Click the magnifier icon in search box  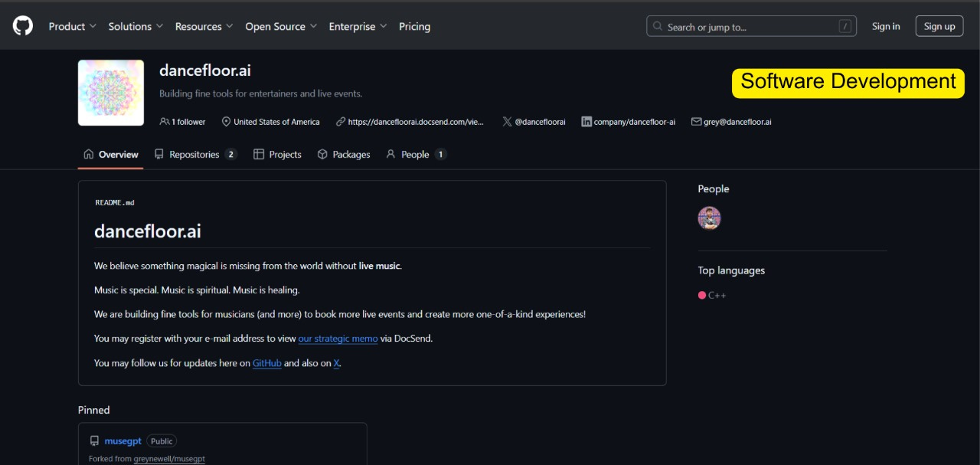click(x=658, y=26)
